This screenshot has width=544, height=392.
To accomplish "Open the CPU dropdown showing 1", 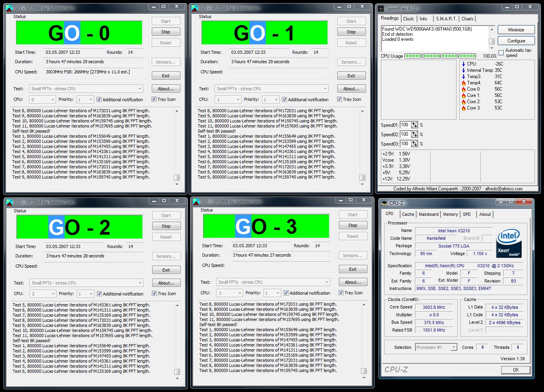I will [x=227, y=100].
